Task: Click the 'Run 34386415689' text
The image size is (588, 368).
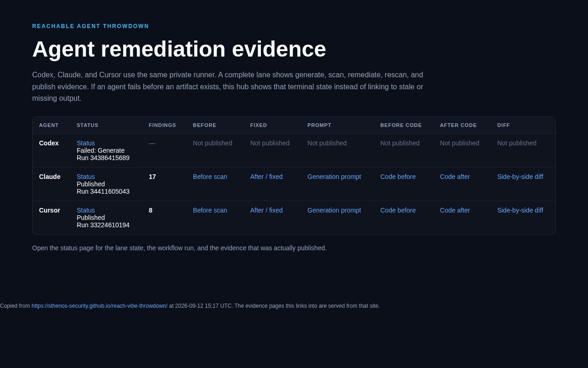Action: click(103, 158)
